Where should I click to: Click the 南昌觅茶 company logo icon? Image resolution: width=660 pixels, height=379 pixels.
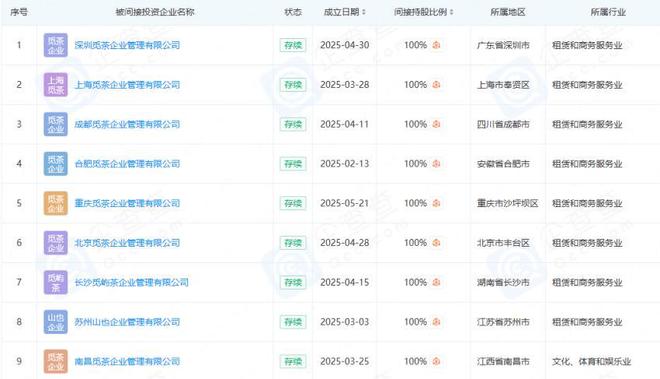[56, 361]
